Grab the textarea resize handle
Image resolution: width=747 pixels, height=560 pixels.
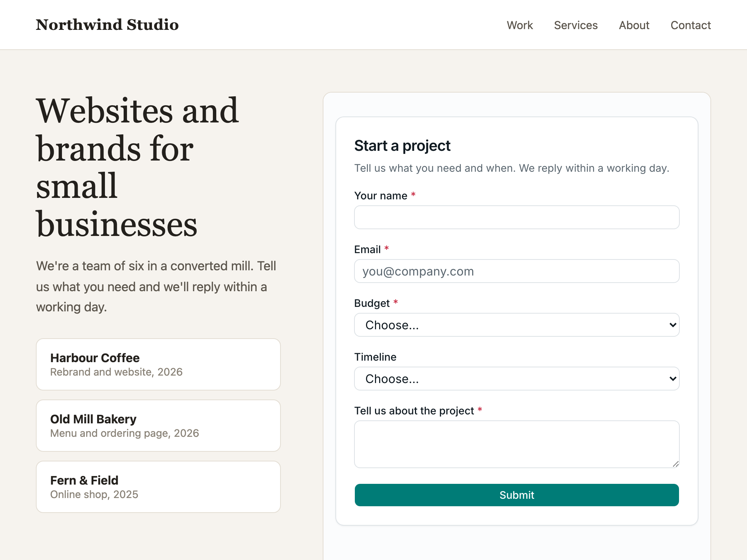[675, 464]
